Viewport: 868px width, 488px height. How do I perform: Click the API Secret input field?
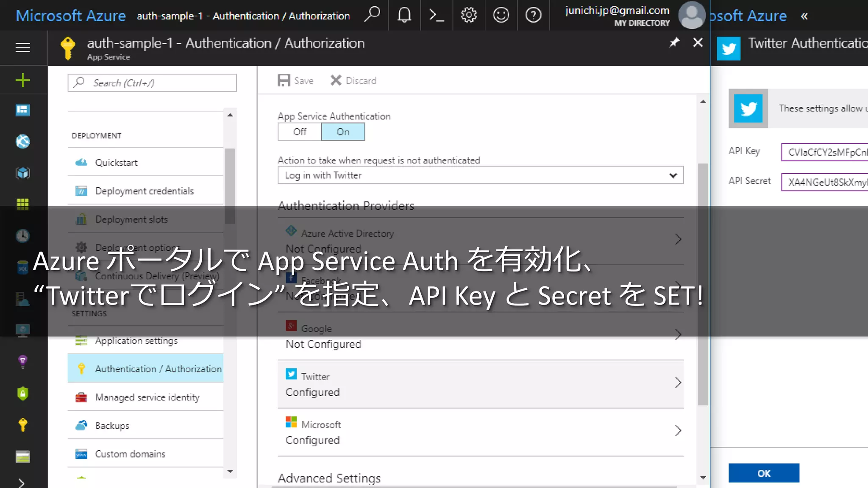824,182
